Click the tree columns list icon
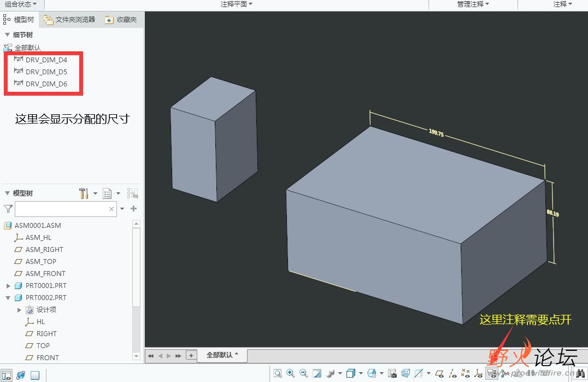 (107, 193)
